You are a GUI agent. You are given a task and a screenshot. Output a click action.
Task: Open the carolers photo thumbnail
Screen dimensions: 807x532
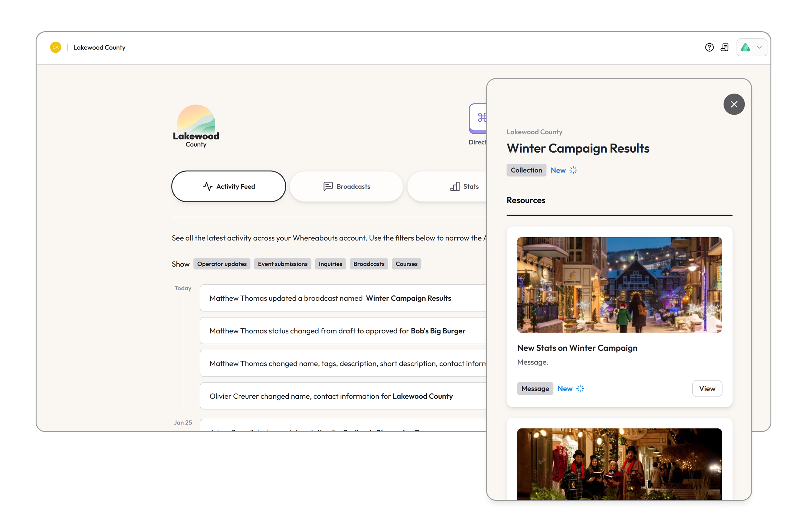(619, 463)
